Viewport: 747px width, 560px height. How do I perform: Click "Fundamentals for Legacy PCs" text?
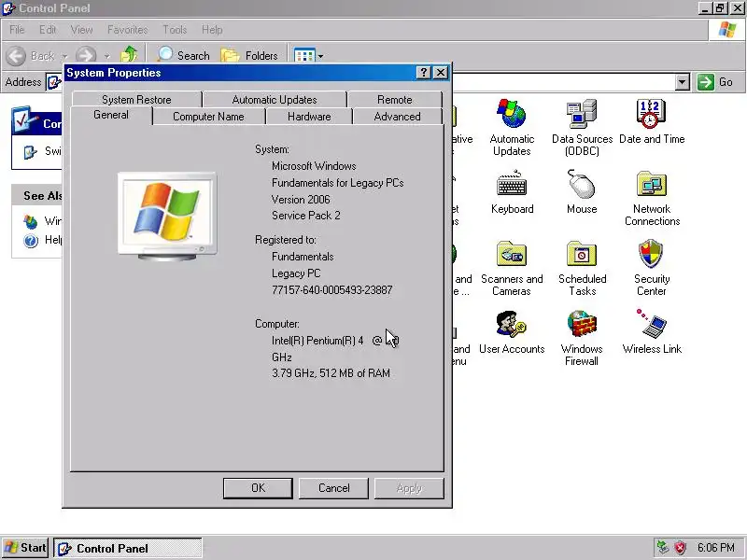pyautogui.click(x=337, y=183)
